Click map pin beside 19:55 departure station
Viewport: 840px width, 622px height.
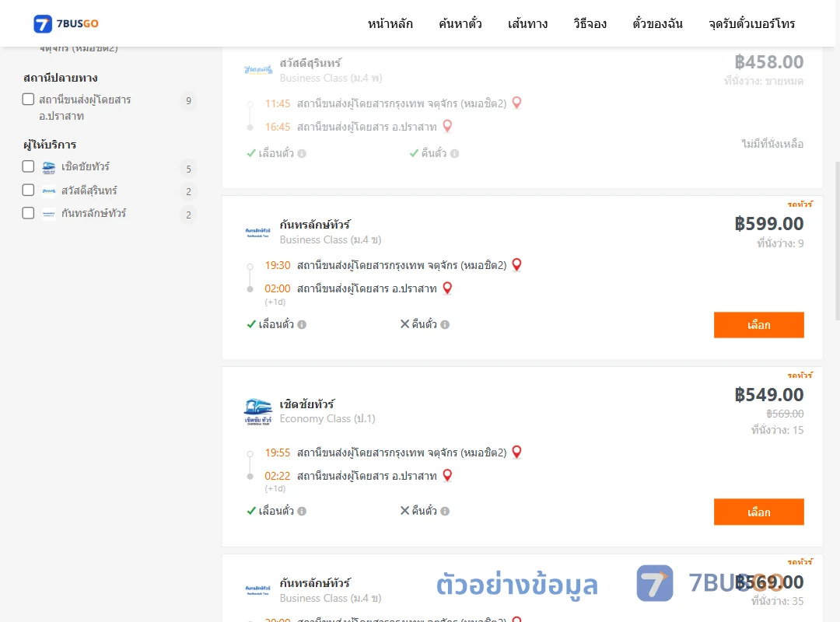[x=517, y=452]
